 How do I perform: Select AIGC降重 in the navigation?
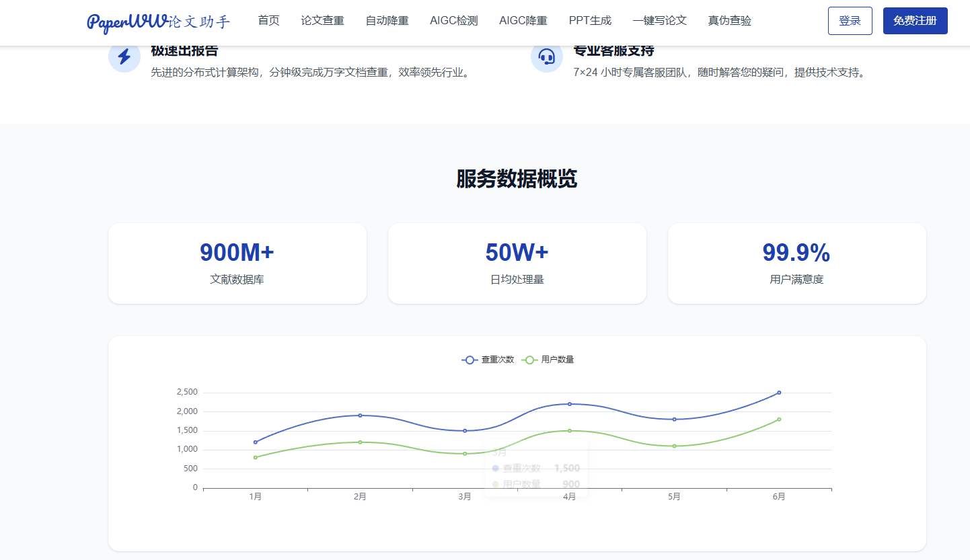click(523, 21)
